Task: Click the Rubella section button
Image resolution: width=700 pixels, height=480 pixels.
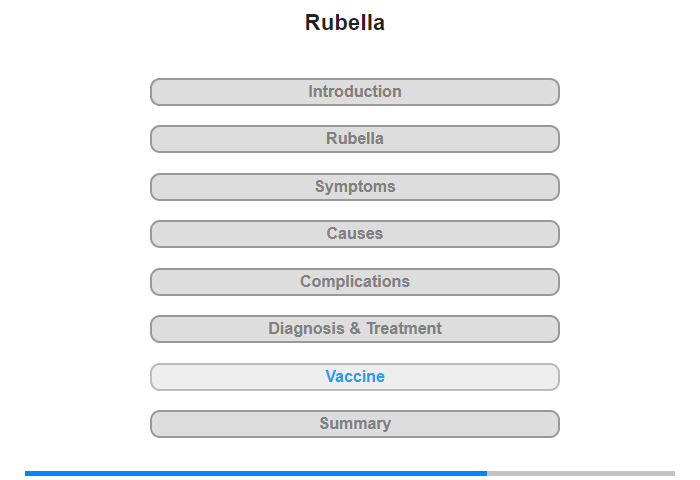Action: tap(355, 139)
